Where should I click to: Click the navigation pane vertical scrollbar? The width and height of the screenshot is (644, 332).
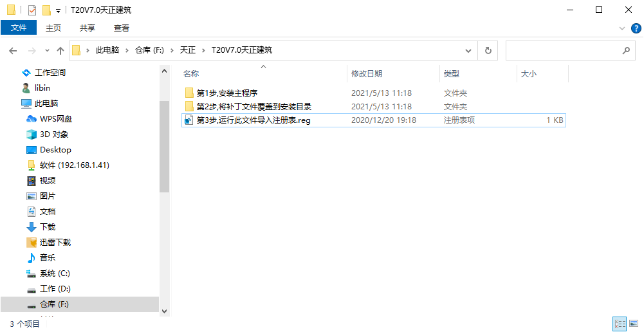[x=164, y=161]
